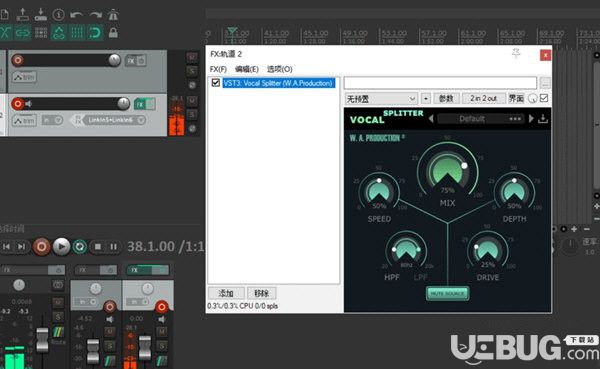Open 选项(O) menu in FX window

pos(280,69)
